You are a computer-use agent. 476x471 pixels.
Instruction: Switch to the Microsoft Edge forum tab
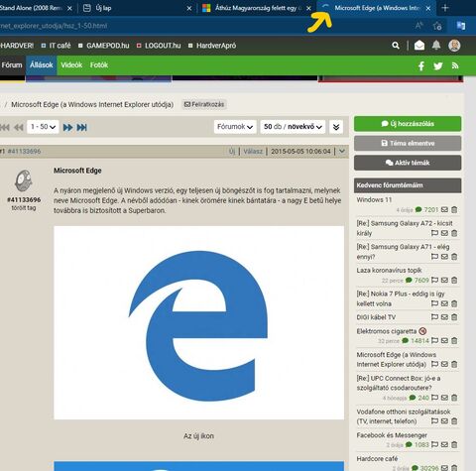(377, 8)
